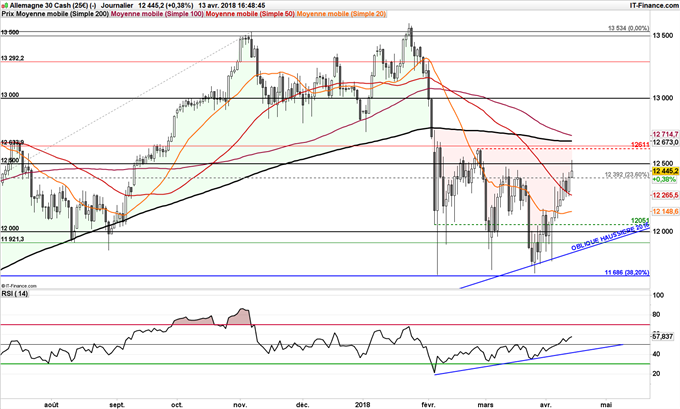Click the green 12051 dashed-line label
This screenshot has width=680, height=409.
pos(641,220)
